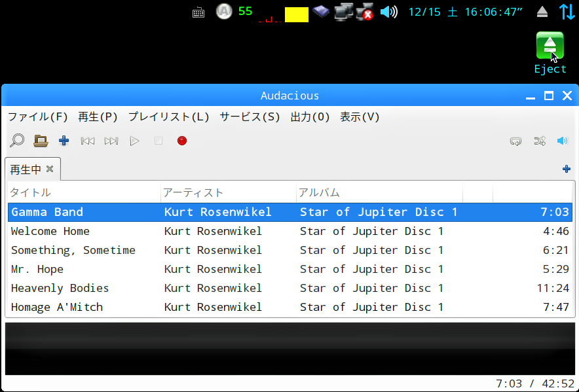This screenshot has width=579, height=392.
Task: Click the 11:24 duration cell
Action: pyautogui.click(x=553, y=289)
